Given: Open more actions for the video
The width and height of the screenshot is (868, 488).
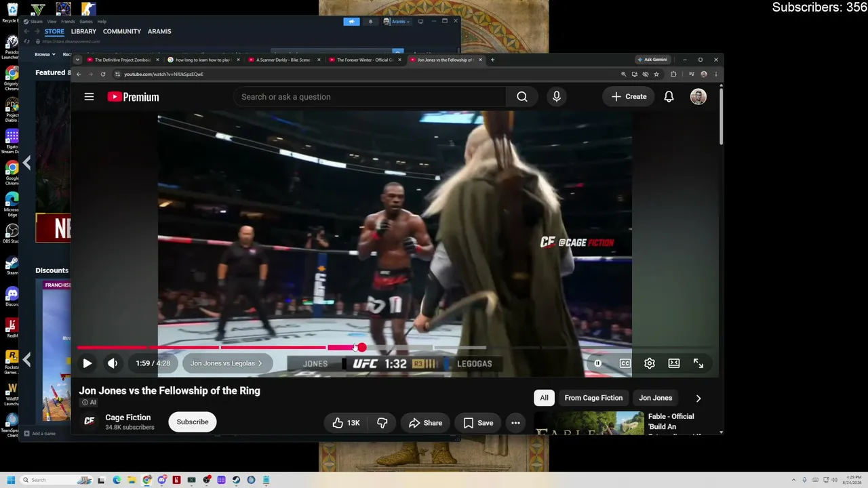Looking at the screenshot, I should (515, 423).
